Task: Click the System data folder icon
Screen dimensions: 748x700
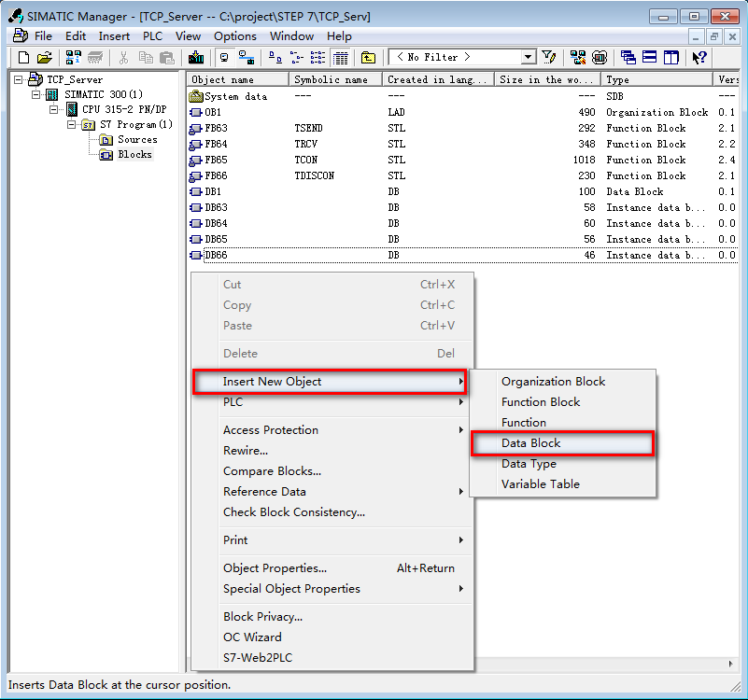Action: [195, 96]
